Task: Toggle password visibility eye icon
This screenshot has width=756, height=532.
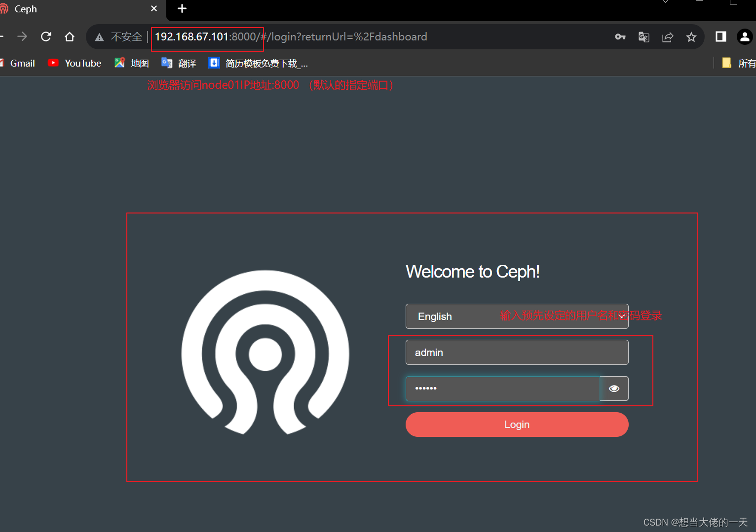Action: pyautogui.click(x=614, y=389)
